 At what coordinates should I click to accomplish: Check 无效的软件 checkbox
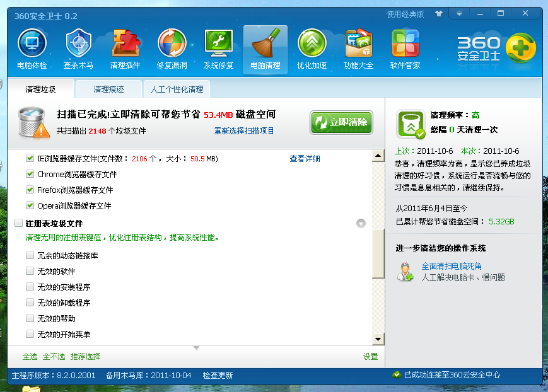click(30, 271)
